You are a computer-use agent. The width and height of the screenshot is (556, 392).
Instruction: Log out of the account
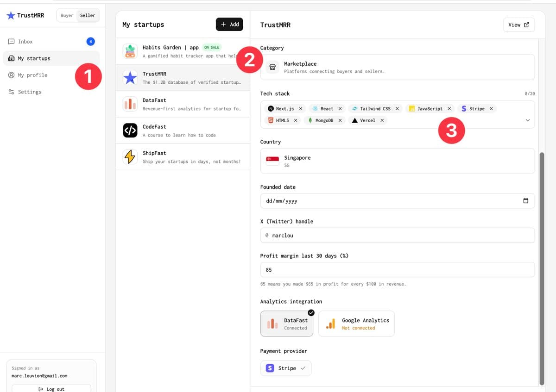click(x=51, y=389)
